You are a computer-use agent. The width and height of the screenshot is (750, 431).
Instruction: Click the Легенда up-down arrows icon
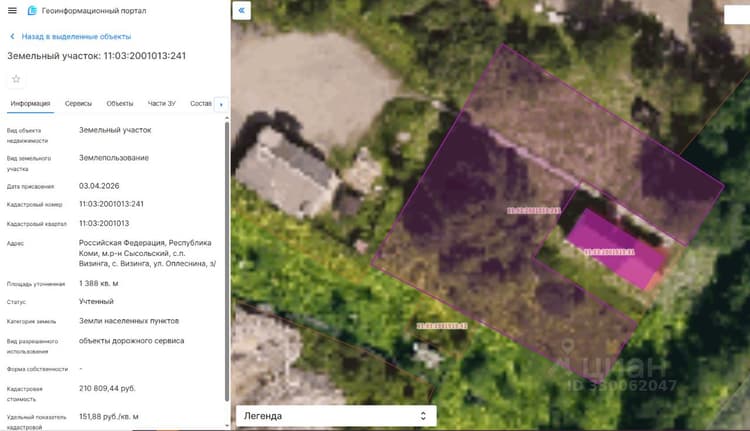click(423, 416)
